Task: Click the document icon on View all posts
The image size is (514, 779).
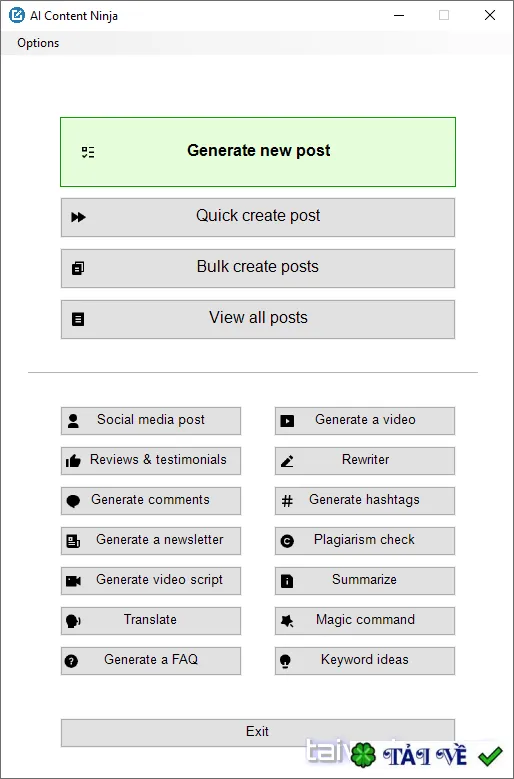Action: coord(78,319)
